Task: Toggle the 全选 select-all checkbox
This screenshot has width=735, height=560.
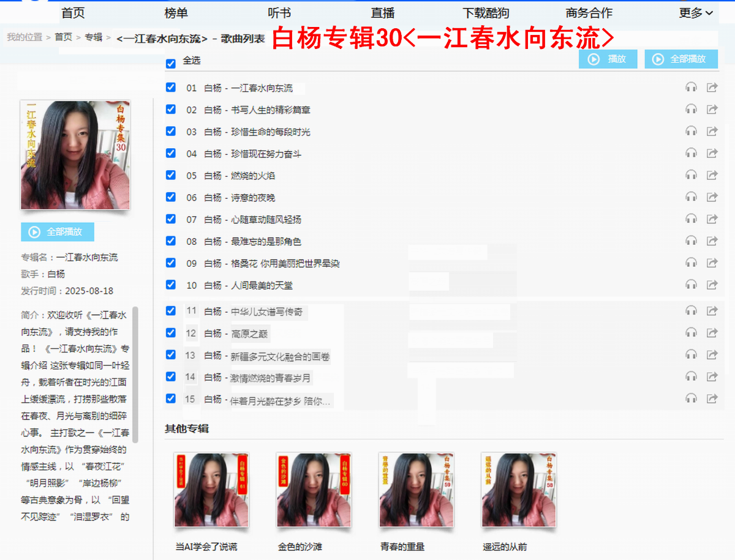Action: pos(171,63)
